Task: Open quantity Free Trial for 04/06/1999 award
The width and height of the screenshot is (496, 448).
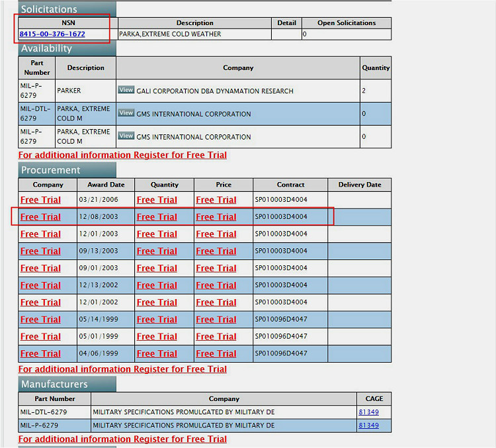Action: [157, 353]
